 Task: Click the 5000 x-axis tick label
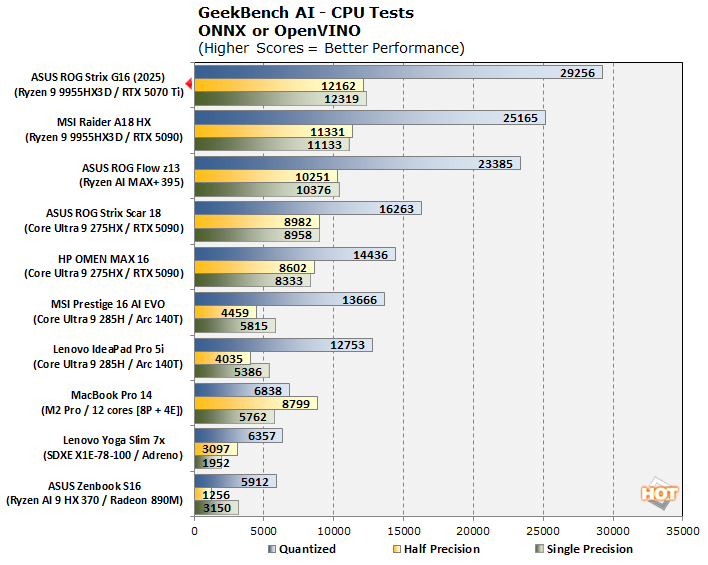click(x=264, y=531)
